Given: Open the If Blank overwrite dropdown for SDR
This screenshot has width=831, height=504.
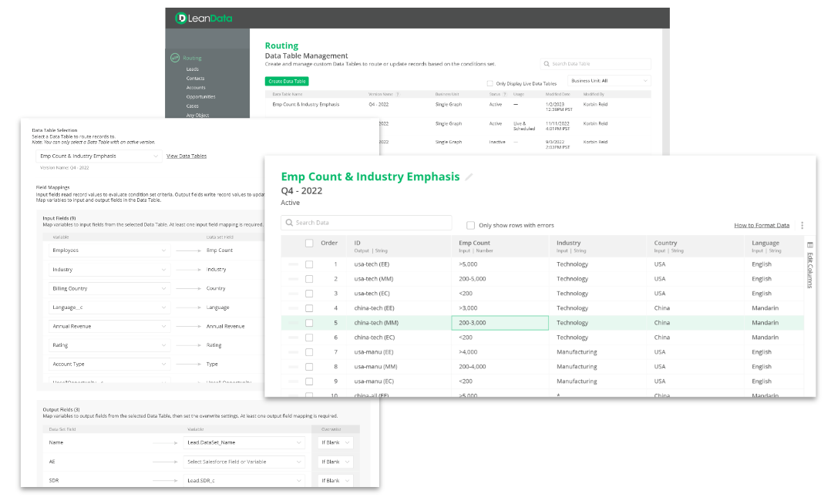Looking at the screenshot, I should [x=335, y=481].
